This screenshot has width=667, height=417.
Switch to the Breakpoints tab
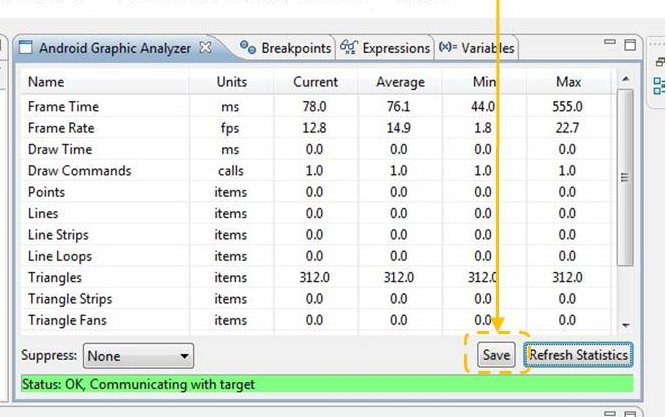286,48
